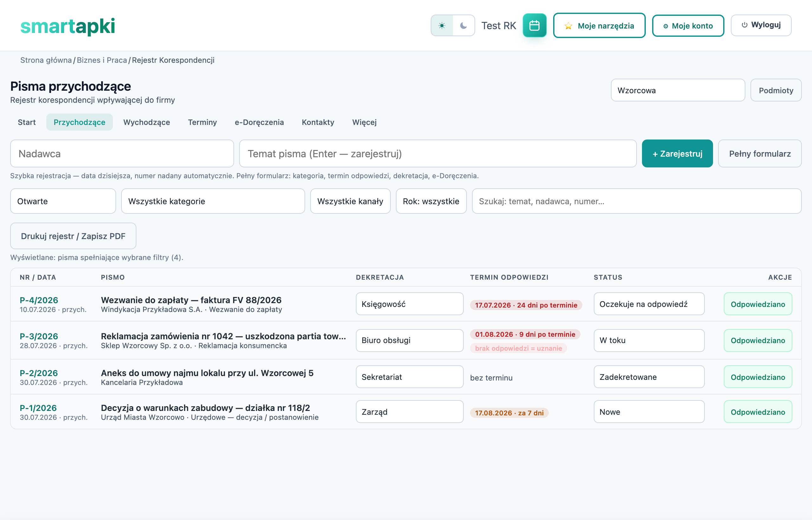Change Oczekuje na odpowiedź status dropdown
Screen dimensions: 812x520
(x=649, y=304)
